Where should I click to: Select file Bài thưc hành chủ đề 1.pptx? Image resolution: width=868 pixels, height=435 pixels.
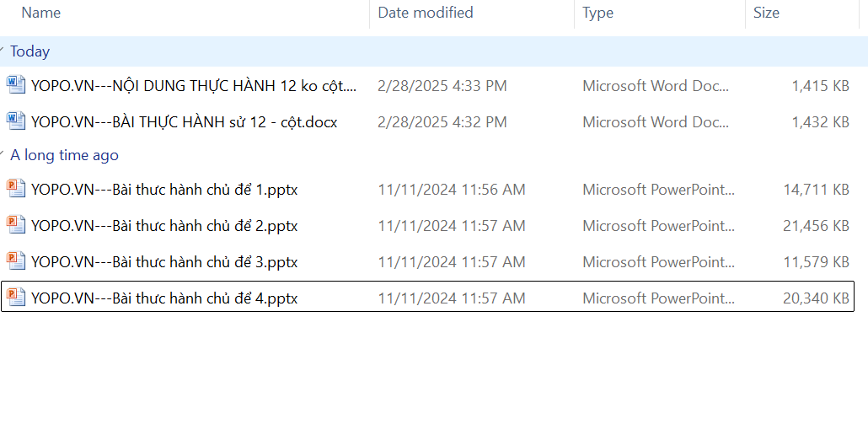164,190
